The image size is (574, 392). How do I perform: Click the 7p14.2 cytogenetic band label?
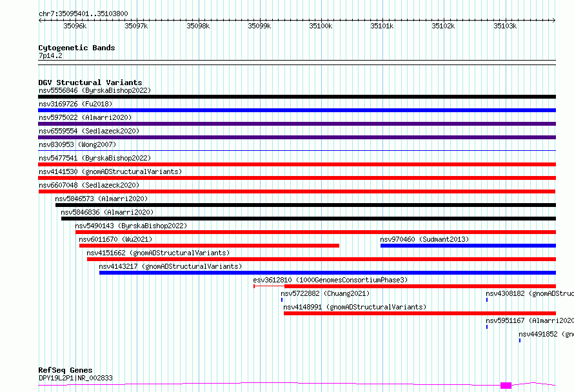coord(50,56)
